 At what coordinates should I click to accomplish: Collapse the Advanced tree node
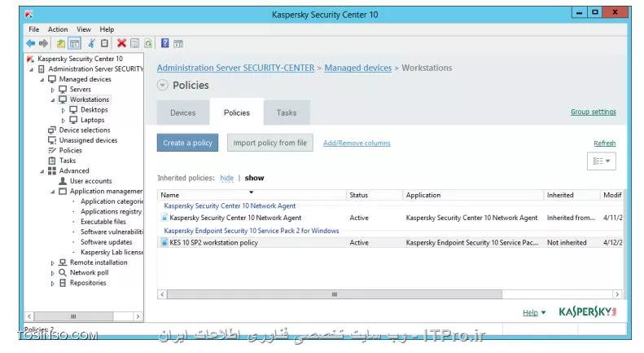(x=42, y=171)
